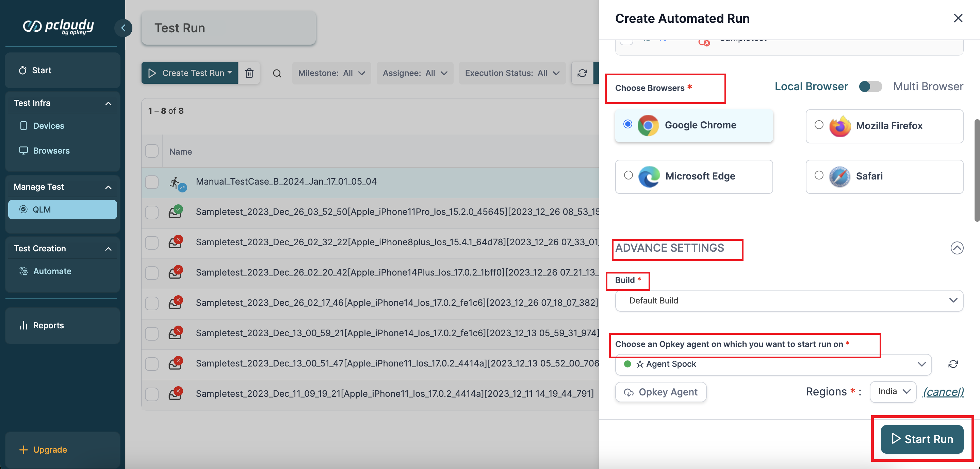
Task: Close the Create Automated Run panel
Action: point(958,18)
